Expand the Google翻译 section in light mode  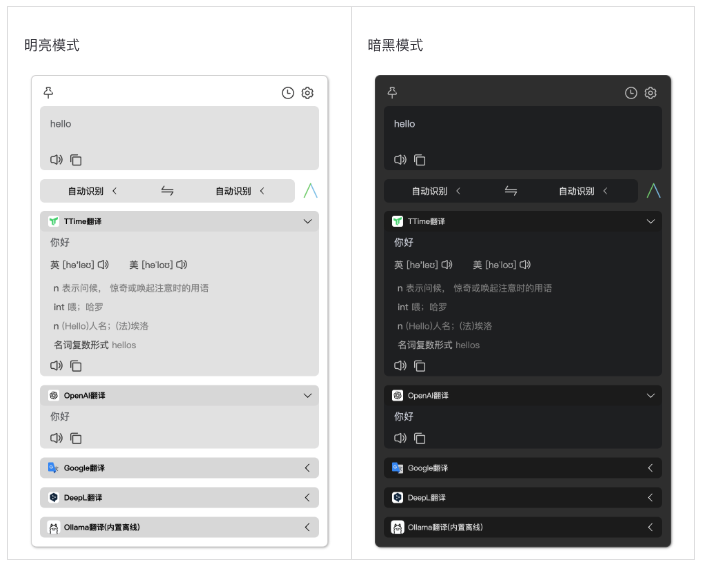[308, 468]
